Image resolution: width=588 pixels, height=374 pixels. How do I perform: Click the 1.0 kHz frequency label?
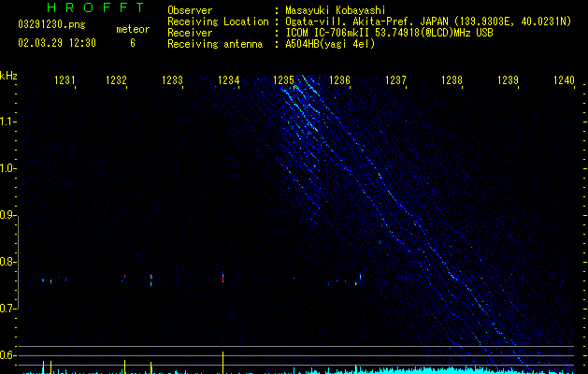(x=7, y=168)
